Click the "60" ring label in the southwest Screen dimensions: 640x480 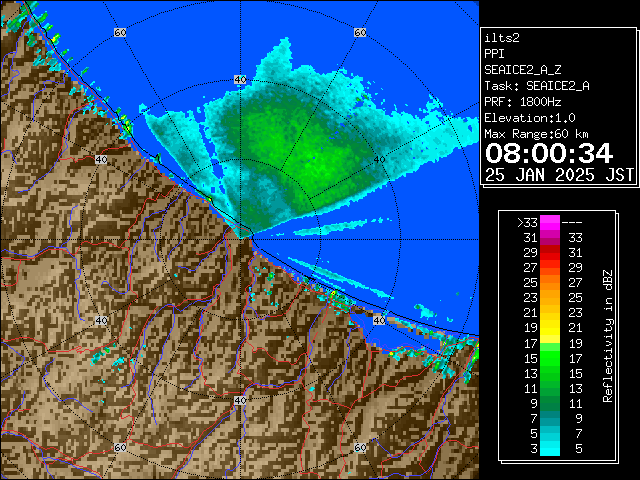[120, 448]
